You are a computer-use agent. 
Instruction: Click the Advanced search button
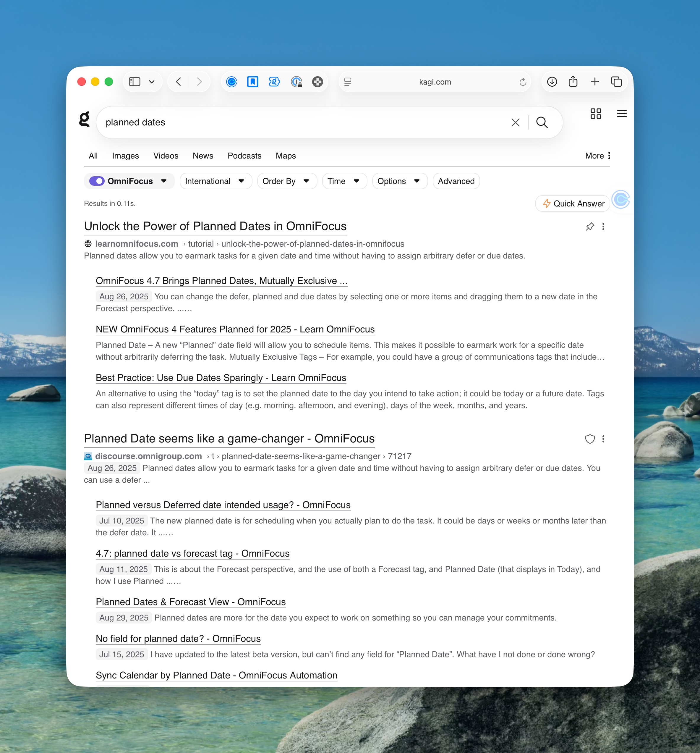coord(456,181)
